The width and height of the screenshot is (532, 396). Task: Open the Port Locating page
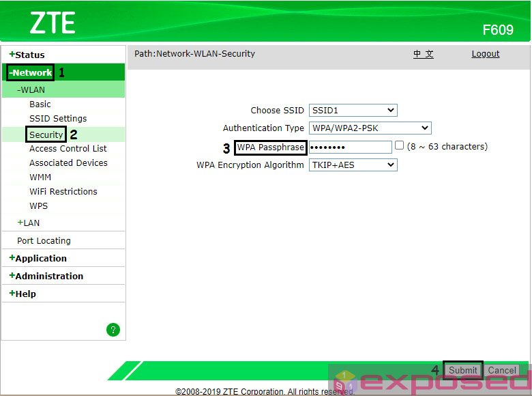(44, 241)
